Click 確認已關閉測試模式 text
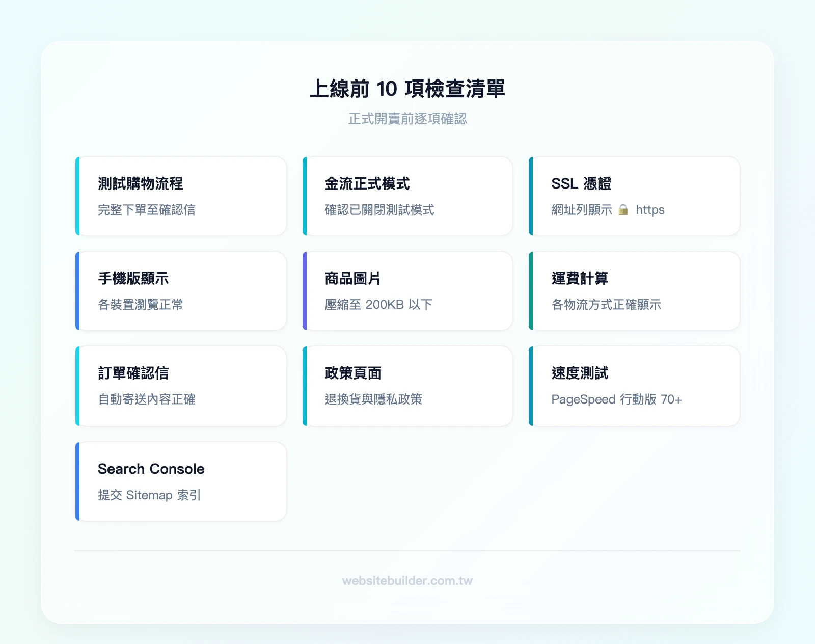Viewport: 815px width, 644px height. tap(379, 210)
